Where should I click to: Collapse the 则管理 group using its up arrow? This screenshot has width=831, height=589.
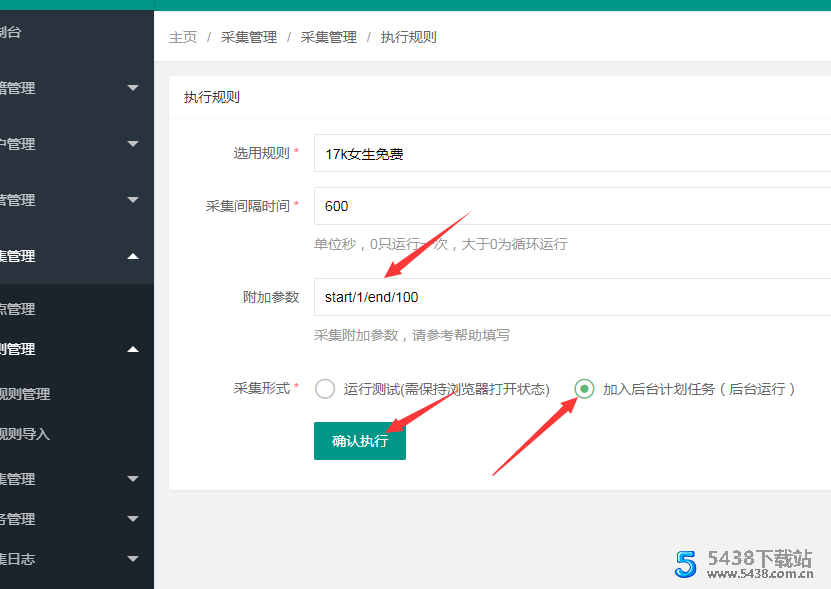133,349
